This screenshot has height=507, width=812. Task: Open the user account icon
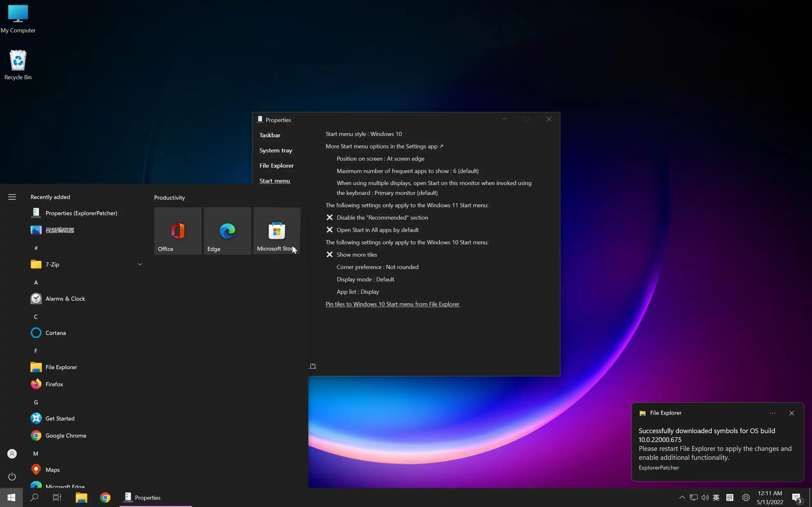[x=12, y=454]
